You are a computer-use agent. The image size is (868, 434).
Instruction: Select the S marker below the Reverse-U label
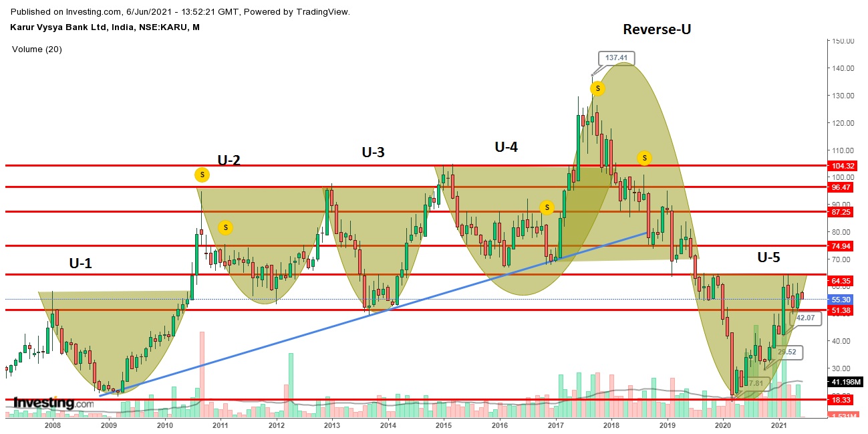(644, 158)
